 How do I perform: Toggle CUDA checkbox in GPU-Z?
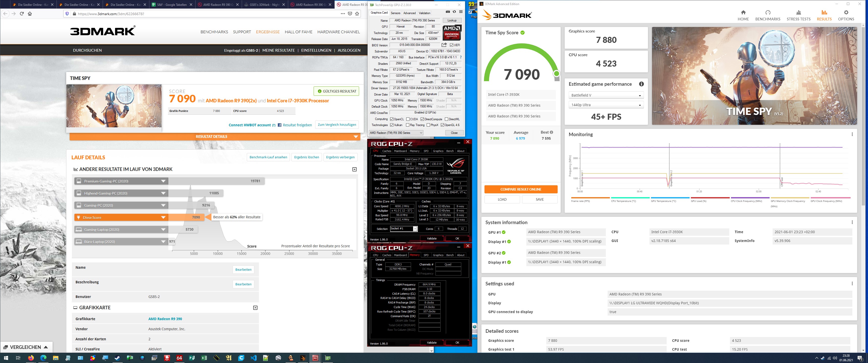click(x=408, y=119)
